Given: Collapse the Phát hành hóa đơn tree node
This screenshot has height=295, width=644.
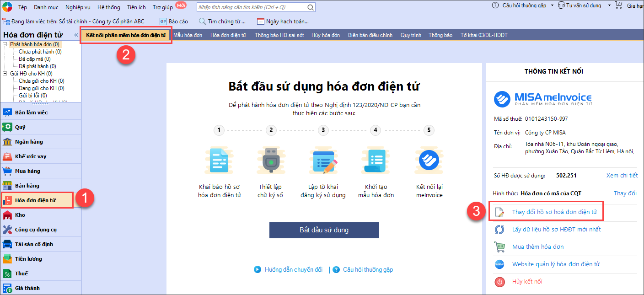Looking at the screenshot, I should 5,44.
